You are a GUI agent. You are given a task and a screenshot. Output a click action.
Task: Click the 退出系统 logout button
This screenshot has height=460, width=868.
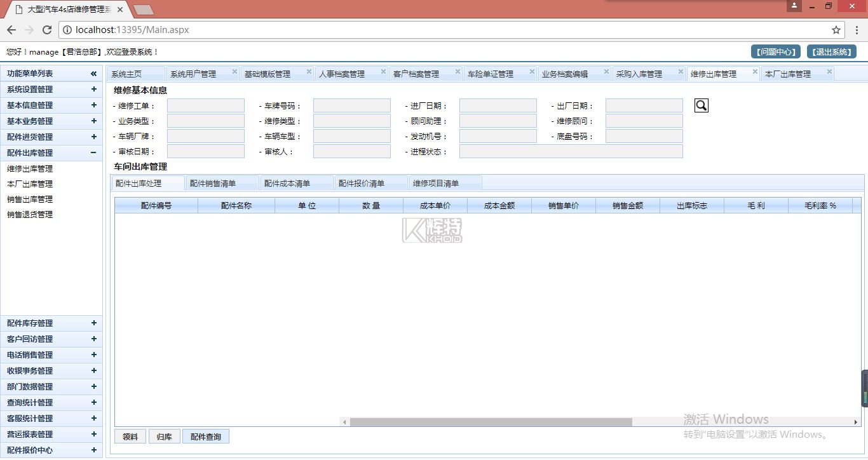831,52
